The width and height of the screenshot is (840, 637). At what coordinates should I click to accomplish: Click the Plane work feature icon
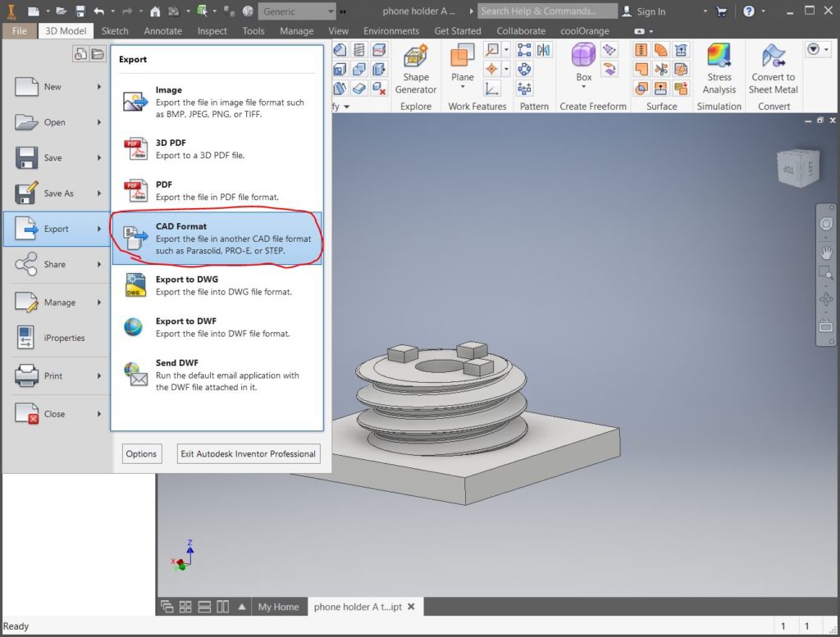pyautogui.click(x=463, y=57)
